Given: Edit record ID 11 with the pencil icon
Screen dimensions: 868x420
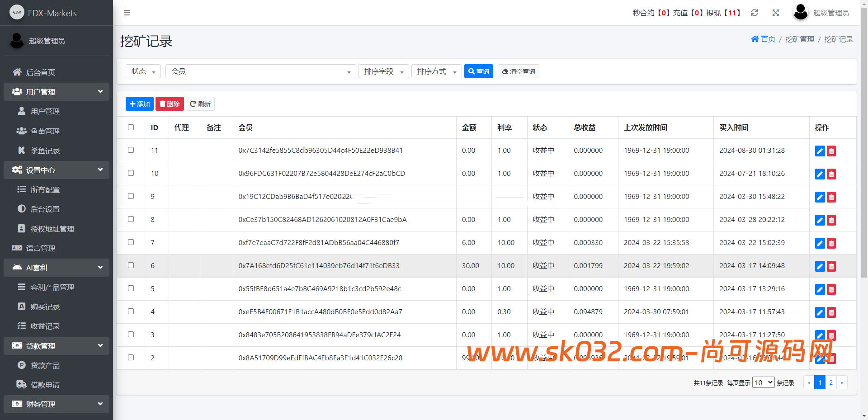Looking at the screenshot, I should coord(820,151).
